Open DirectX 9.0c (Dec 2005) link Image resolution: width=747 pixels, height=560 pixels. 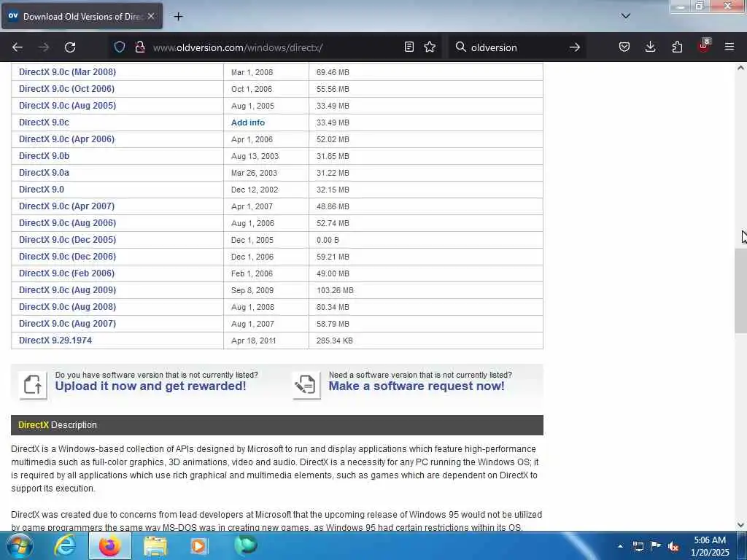pos(67,239)
